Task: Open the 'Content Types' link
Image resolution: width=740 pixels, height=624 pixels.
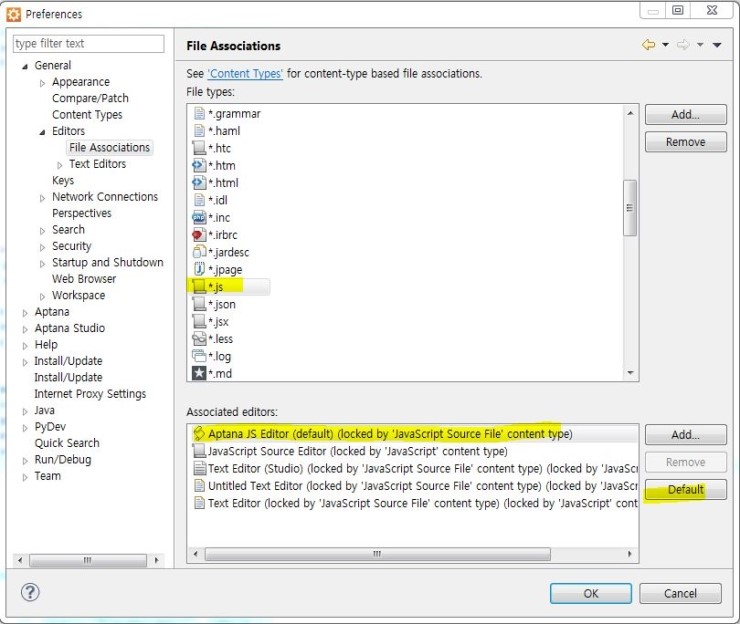Action: (245, 74)
